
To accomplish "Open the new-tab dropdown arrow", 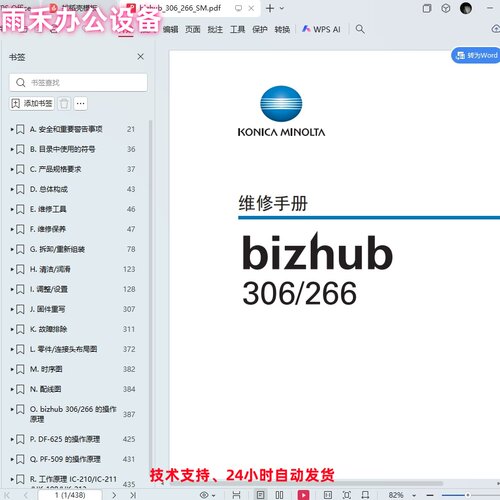I will pos(282,8).
